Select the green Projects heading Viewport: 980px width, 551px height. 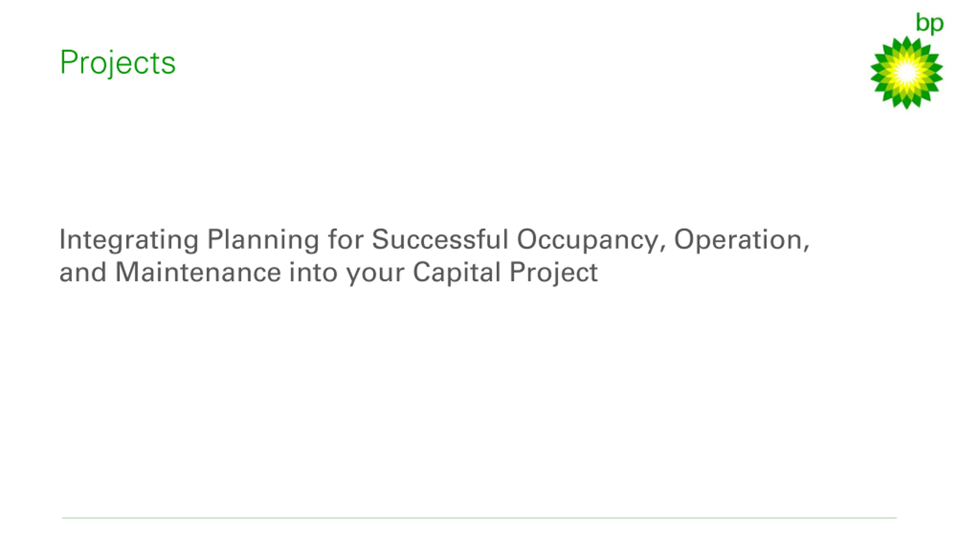118,62
